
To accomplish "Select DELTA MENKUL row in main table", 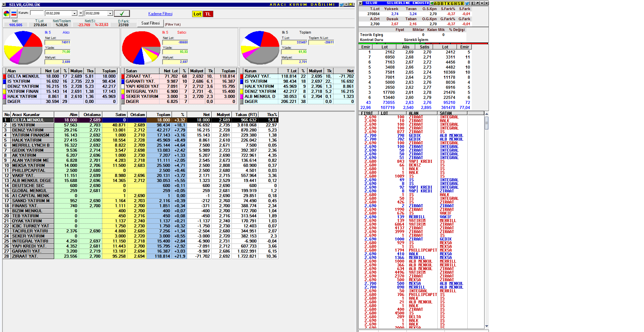I will click(140, 120).
